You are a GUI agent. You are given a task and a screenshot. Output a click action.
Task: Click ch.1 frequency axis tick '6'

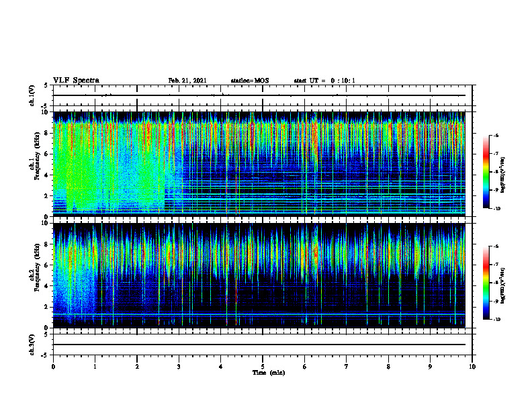(47, 154)
